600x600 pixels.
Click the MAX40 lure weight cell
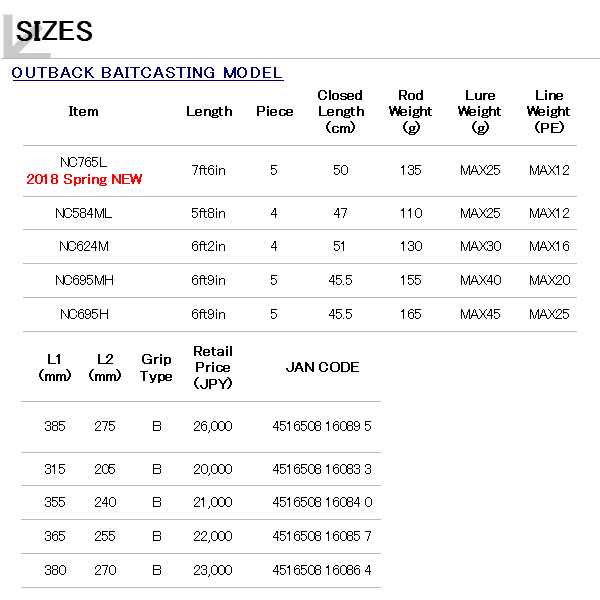point(481,280)
